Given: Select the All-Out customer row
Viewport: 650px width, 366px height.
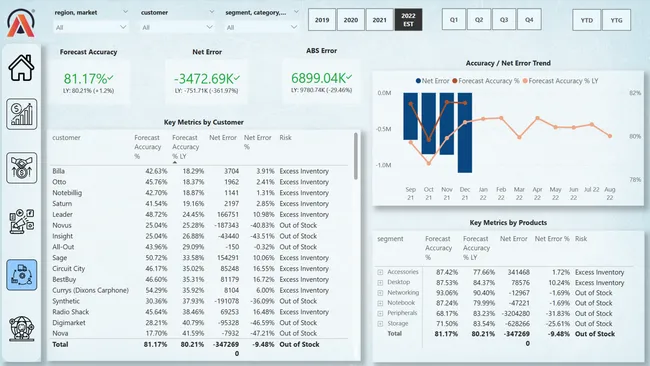Looking at the screenshot, I should (199, 247).
